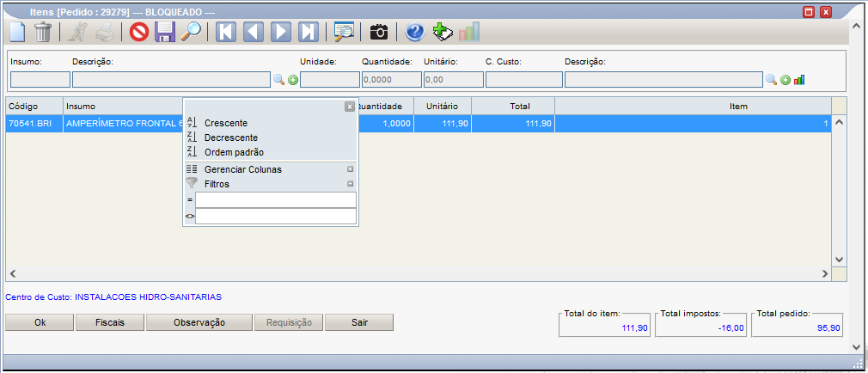Click the Insumo code input field

[40, 80]
